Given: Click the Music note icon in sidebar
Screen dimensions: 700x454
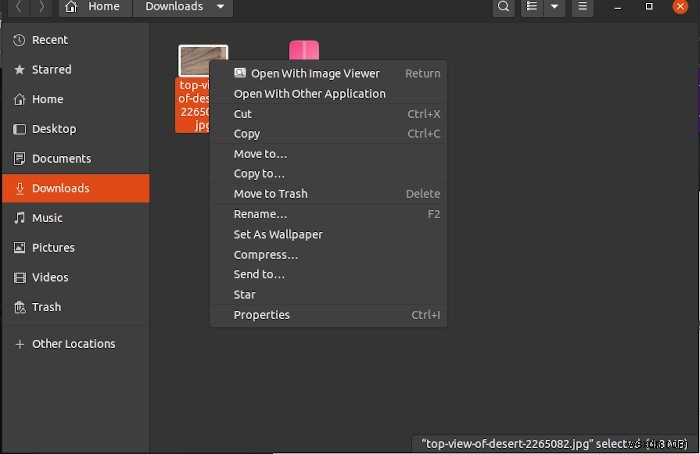Looking at the screenshot, I should [19, 218].
